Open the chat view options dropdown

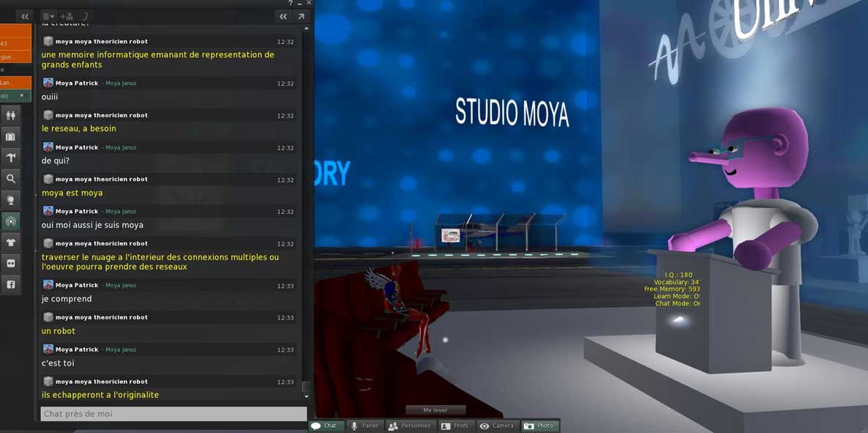coord(48,16)
